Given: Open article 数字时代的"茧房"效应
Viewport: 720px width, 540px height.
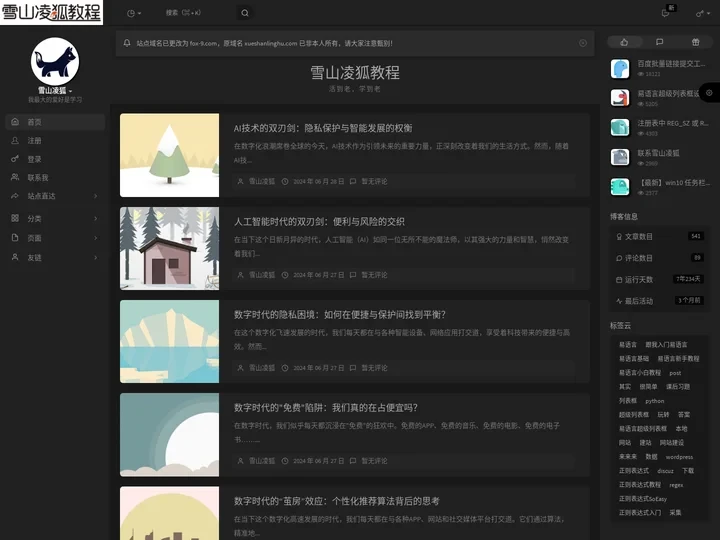Looking at the screenshot, I should [x=337, y=501].
